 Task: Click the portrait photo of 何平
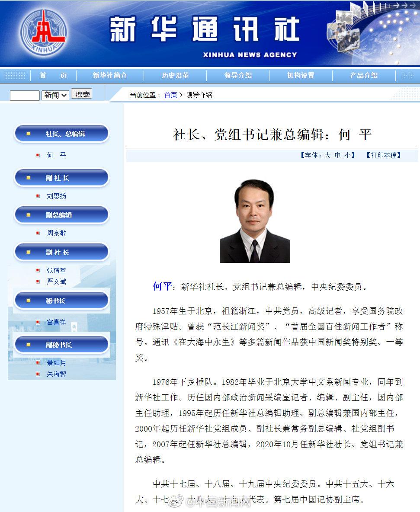255,221
